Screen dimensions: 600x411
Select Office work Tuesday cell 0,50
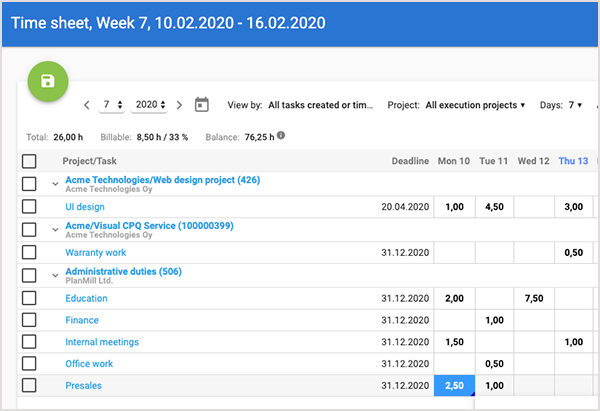pyautogui.click(x=494, y=364)
